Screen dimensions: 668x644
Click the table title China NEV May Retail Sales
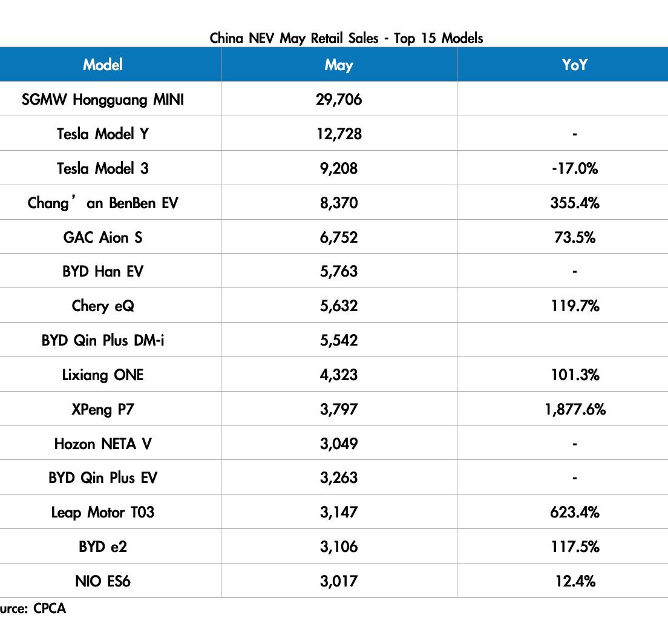[294, 38]
